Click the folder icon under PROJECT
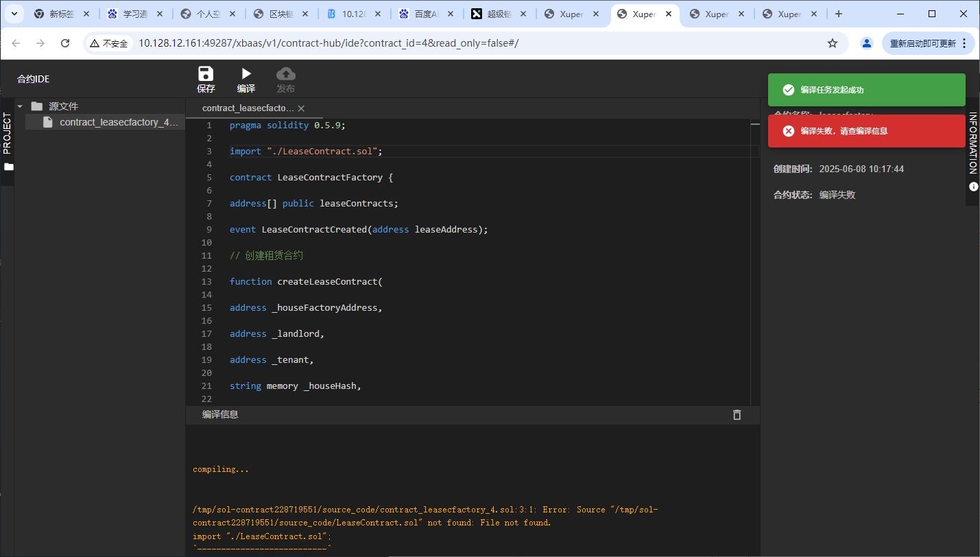 (x=8, y=167)
